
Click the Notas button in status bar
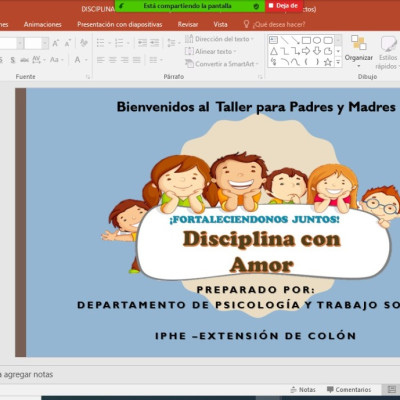click(303, 389)
